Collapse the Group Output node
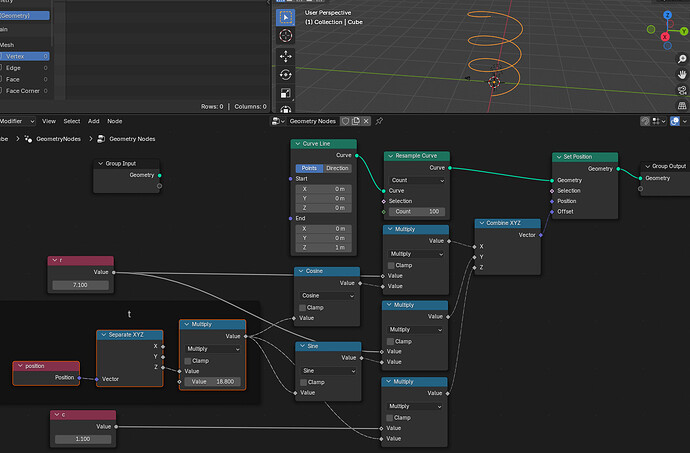This screenshot has height=453, width=690. point(647,166)
